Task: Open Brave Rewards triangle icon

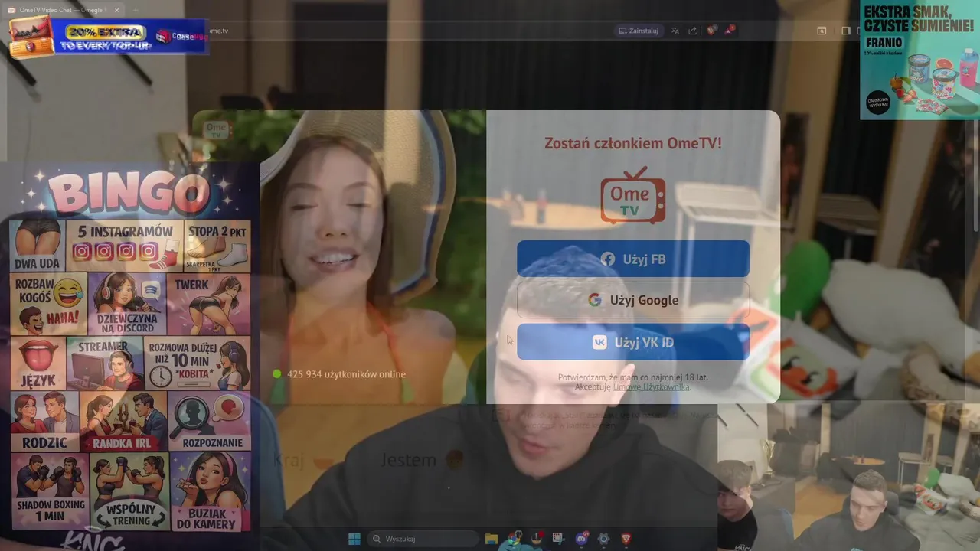Action: tap(729, 31)
